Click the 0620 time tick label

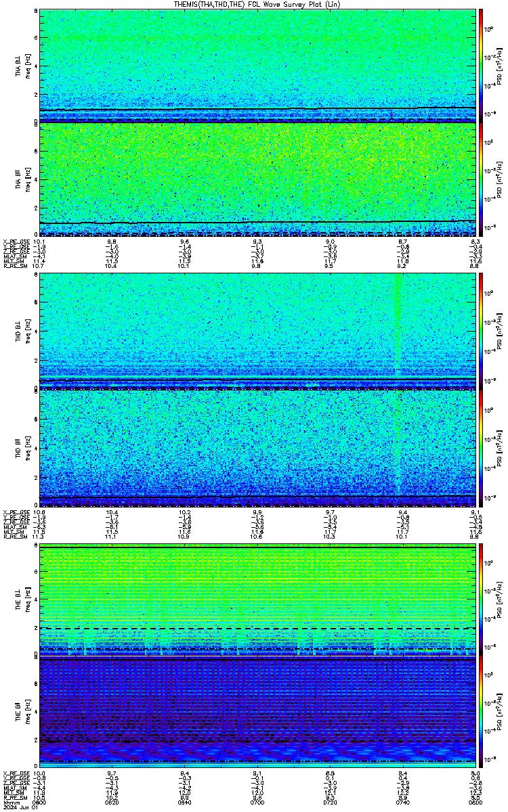click(x=112, y=802)
